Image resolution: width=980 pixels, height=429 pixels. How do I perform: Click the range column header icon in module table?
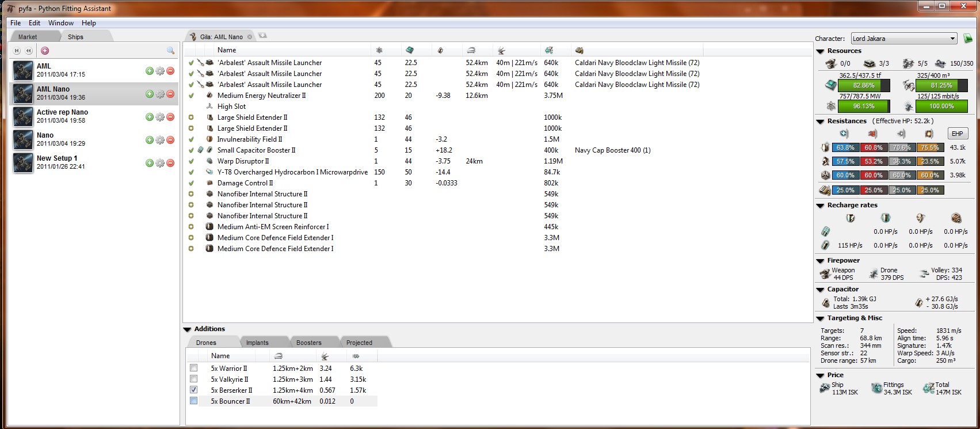(471, 50)
